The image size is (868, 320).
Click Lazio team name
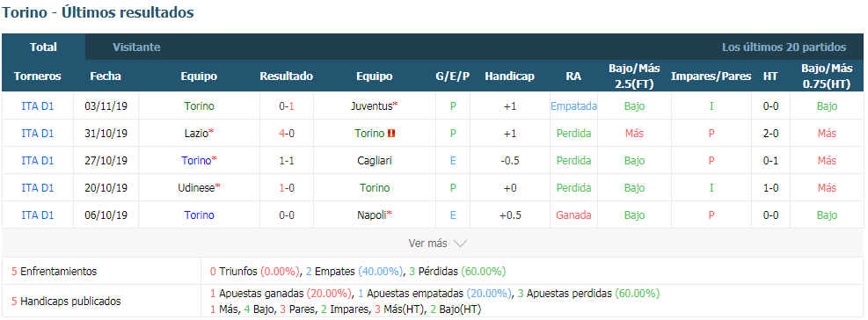(196, 134)
